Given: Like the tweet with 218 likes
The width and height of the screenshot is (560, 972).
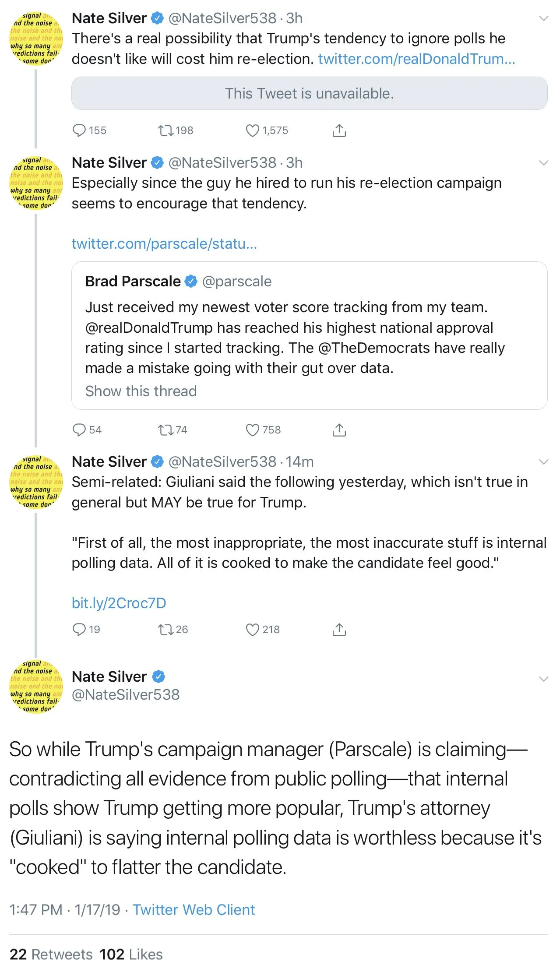Looking at the screenshot, I should pyautogui.click(x=253, y=630).
